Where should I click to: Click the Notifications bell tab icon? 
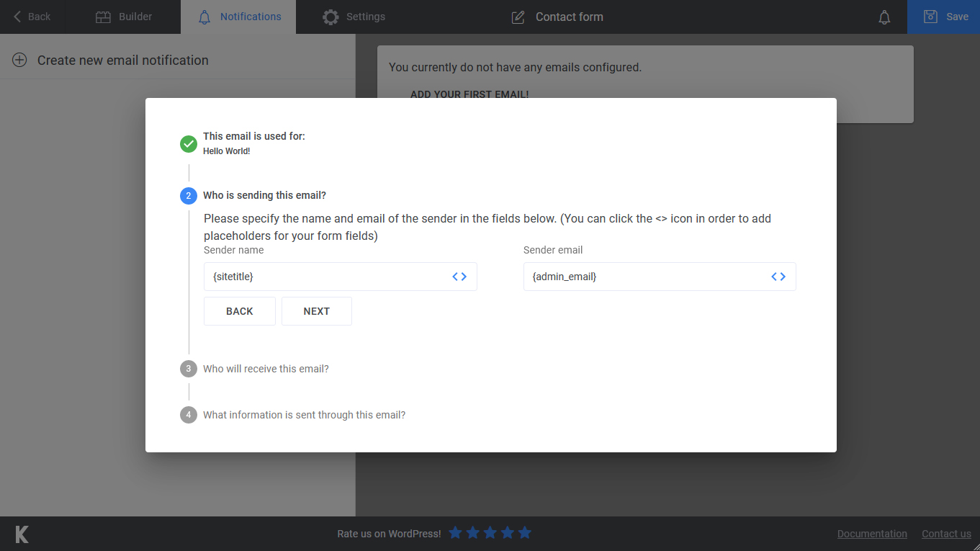204,17
